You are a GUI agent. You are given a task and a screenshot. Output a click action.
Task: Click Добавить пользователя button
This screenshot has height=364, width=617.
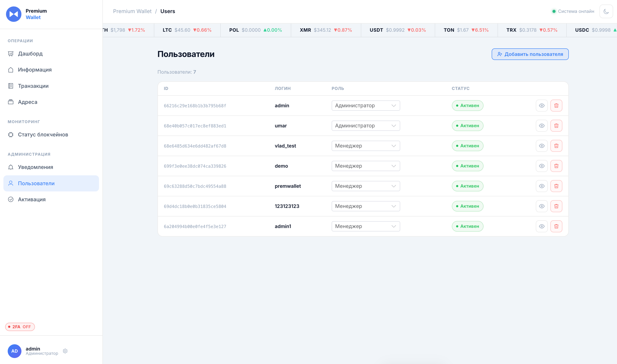(x=530, y=54)
